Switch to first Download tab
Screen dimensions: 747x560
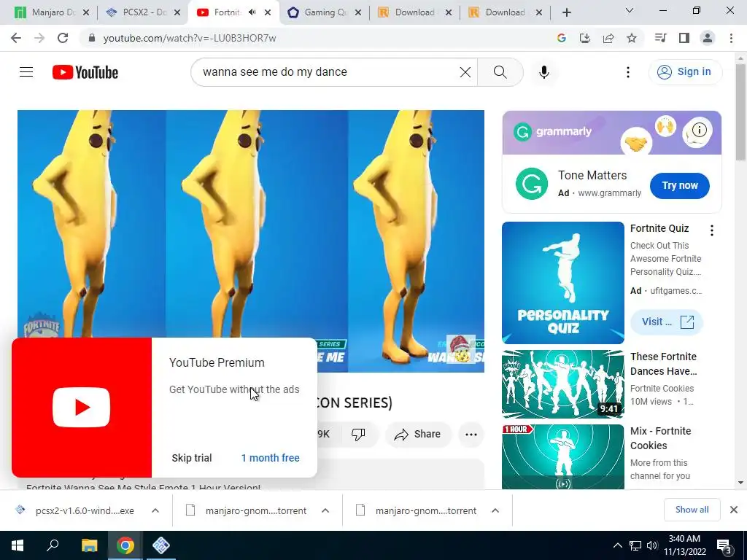pos(414,12)
